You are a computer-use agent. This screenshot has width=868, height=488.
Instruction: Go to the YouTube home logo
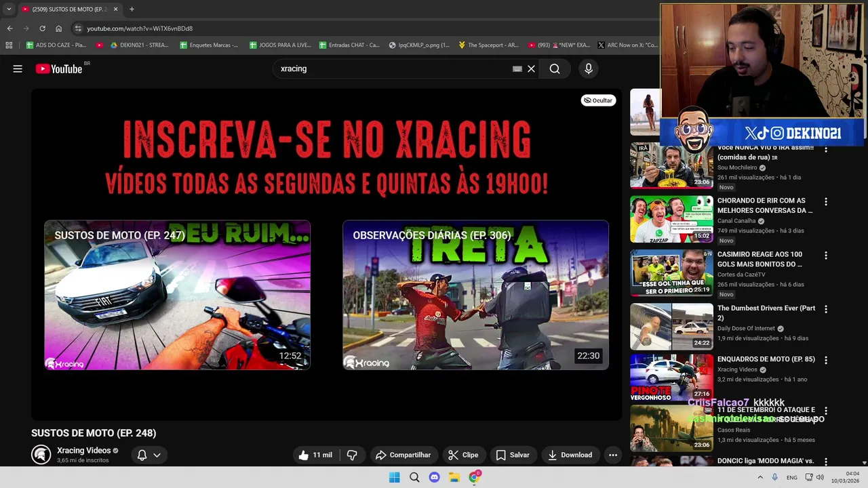pos(59,68)
